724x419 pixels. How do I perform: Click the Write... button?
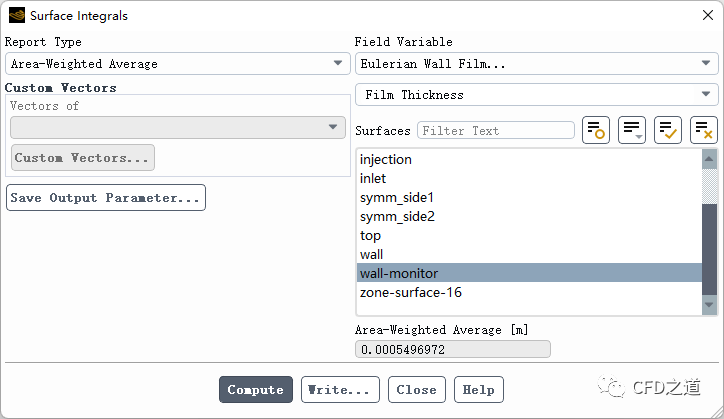point(340,390)
